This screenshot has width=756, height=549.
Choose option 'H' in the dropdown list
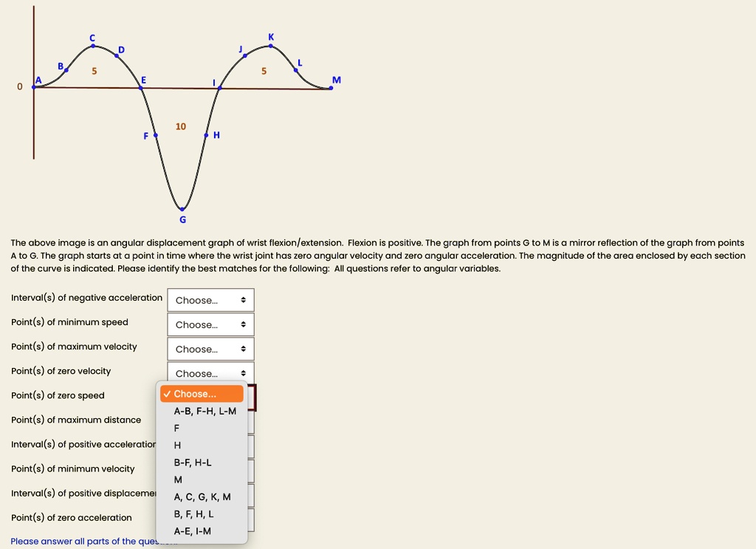click(x=202, y=446)
